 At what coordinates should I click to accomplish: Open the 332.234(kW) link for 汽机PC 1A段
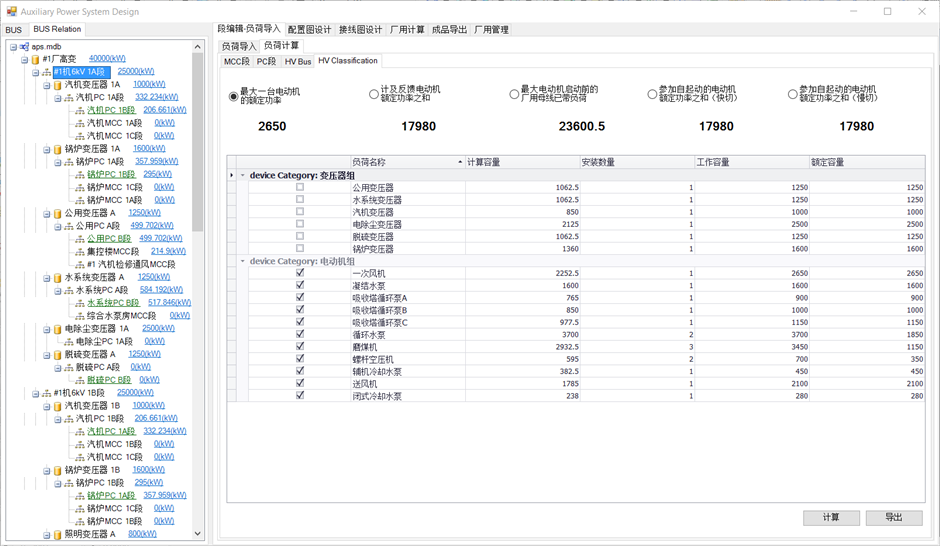(x=156, y=97)
